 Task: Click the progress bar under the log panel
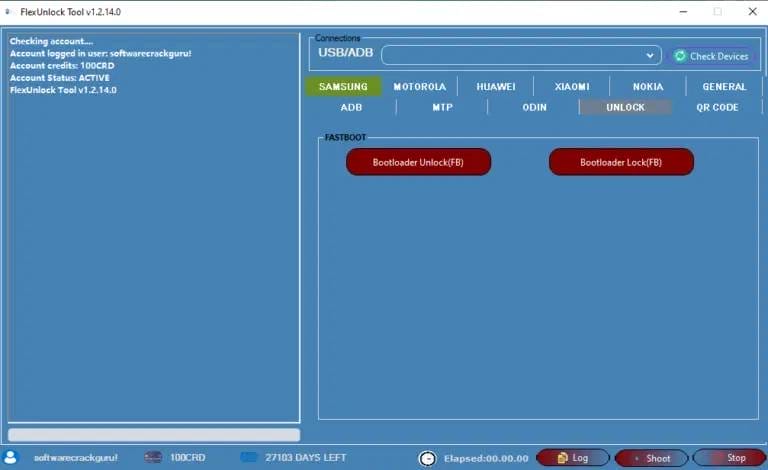(x=154, y=435)
